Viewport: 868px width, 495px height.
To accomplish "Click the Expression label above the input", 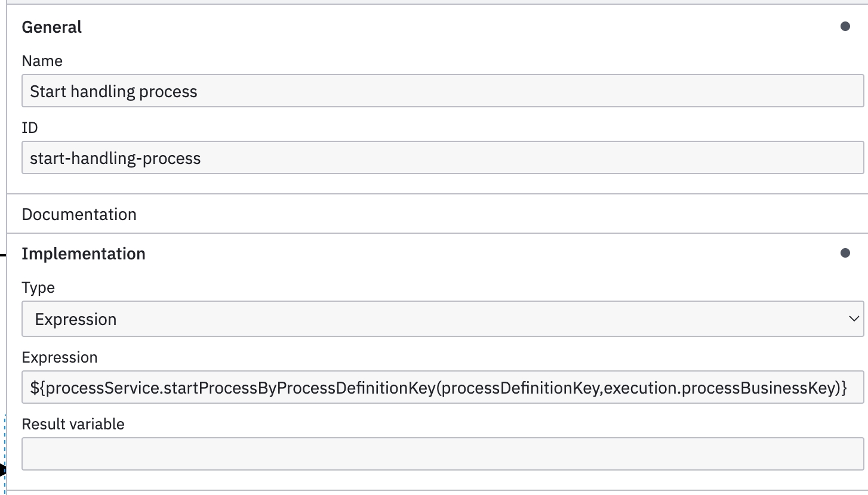I will click(60, 357).
